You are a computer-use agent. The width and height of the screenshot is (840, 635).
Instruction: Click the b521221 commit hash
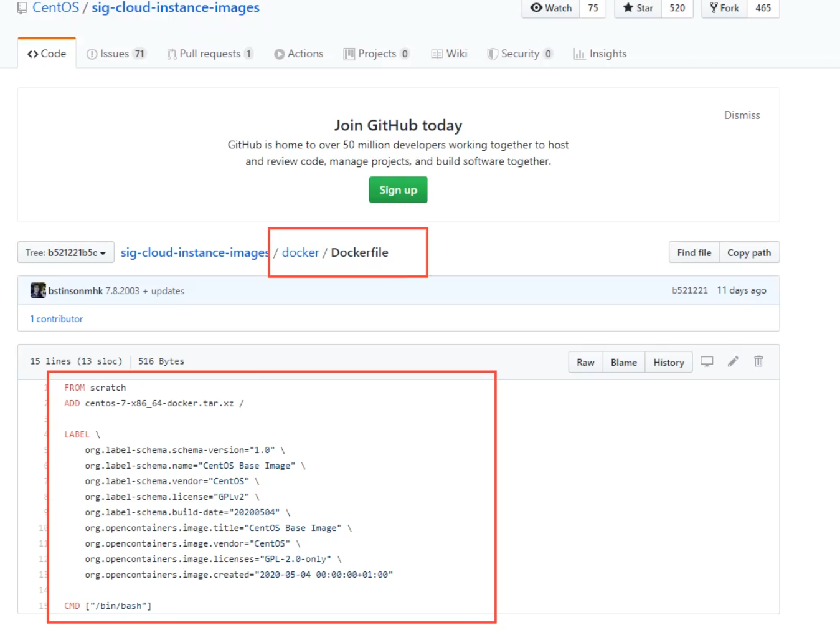[x=689, y=290]
